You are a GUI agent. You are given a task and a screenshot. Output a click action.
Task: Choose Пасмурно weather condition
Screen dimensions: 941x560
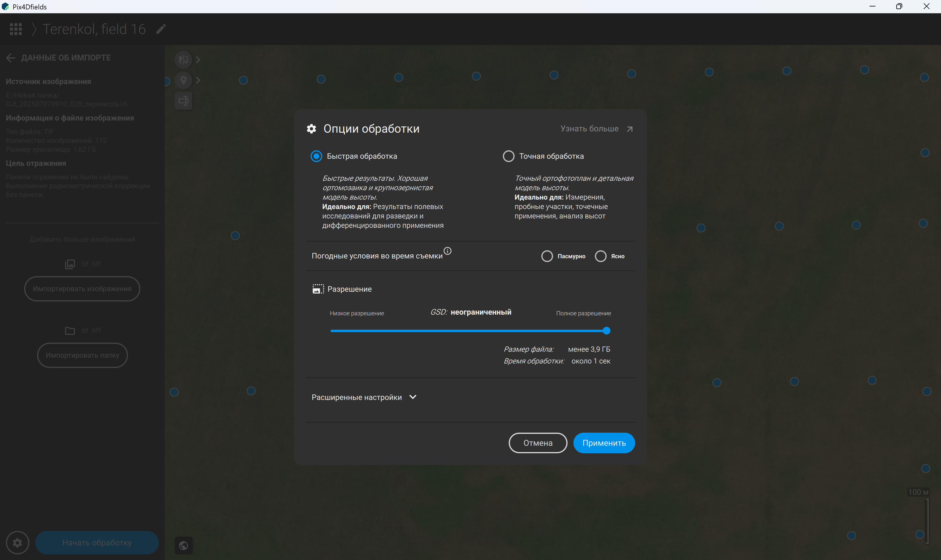tap(547, 256)
